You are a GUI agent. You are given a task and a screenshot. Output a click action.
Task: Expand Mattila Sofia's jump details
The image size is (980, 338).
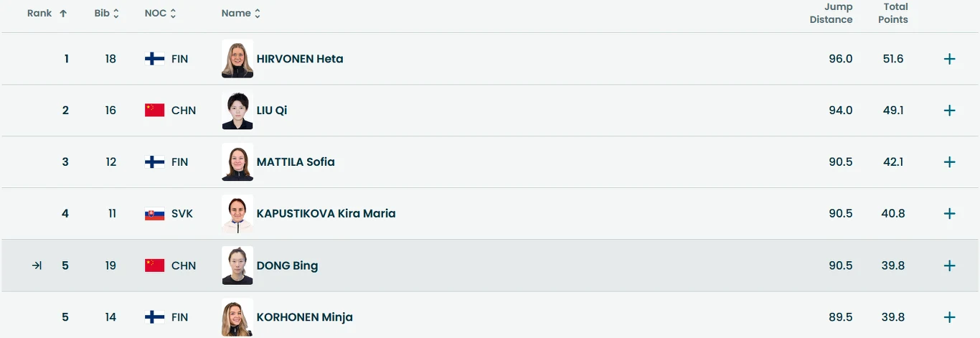pos(949,162)
